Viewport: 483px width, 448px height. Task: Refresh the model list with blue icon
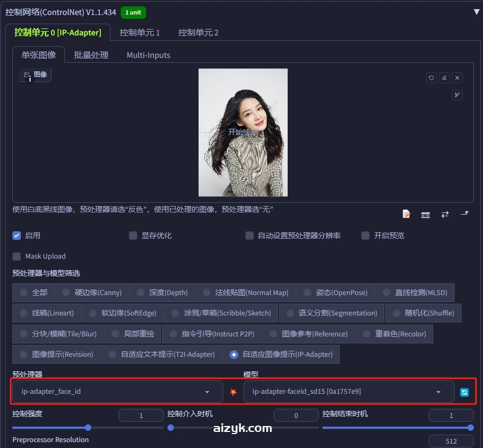464,392
